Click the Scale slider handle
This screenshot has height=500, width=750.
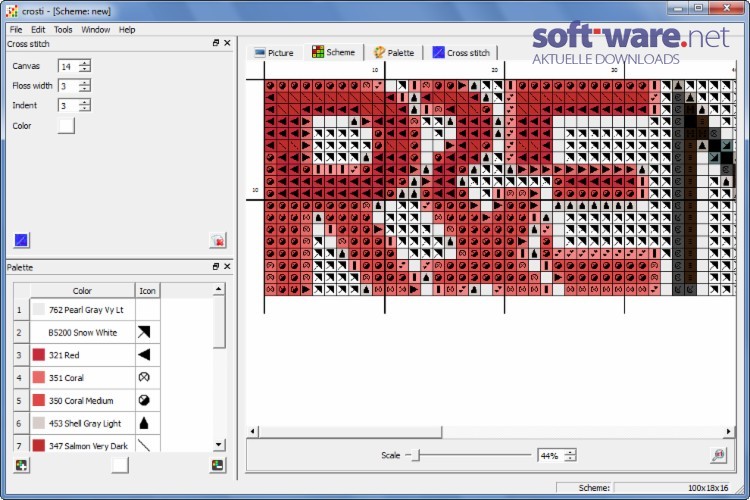pos(417,456)
